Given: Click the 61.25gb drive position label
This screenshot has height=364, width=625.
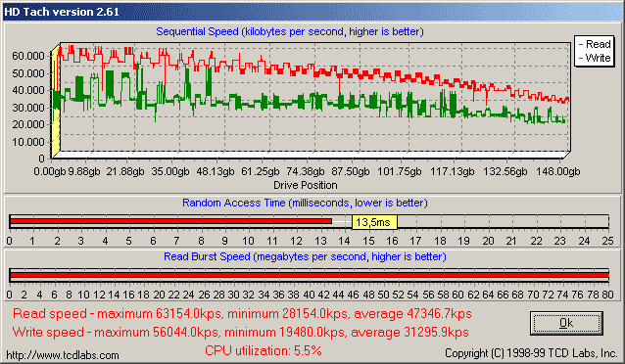Looking at the screenshot, I should 261,171.
